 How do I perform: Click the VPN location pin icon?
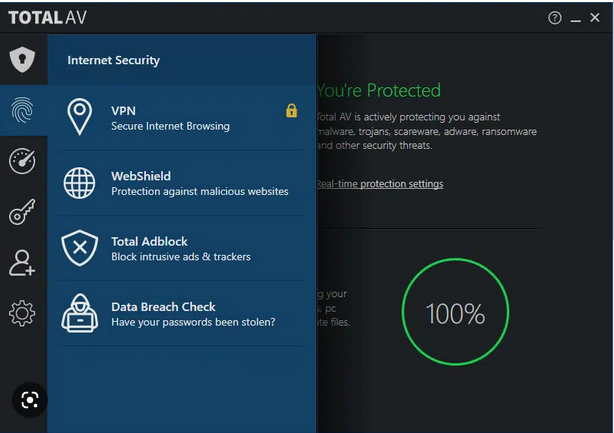click(x=80, y=118)
